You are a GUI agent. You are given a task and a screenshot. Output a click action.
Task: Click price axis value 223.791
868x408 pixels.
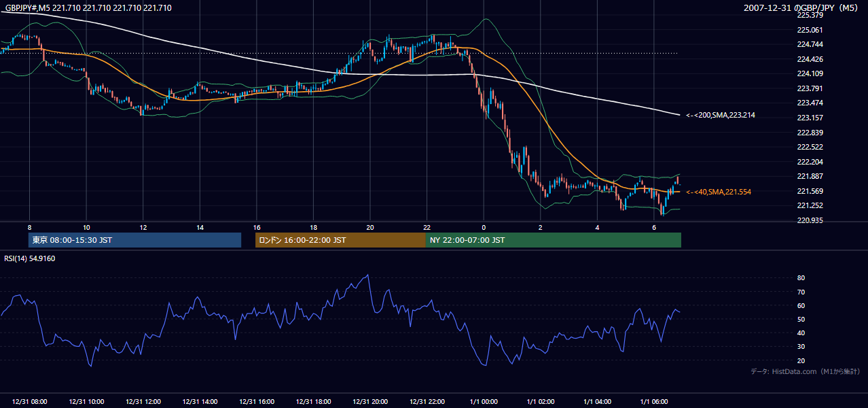(x=810, y=88)
